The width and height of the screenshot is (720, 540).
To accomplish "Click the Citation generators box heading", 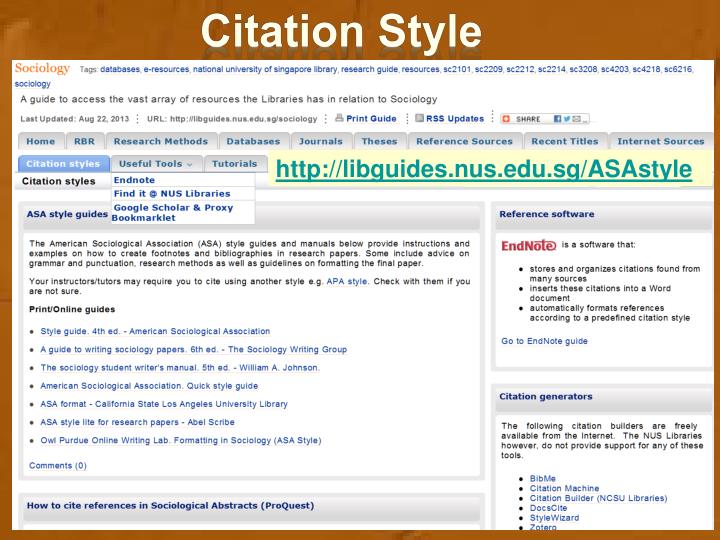I will tap(546, 396).
